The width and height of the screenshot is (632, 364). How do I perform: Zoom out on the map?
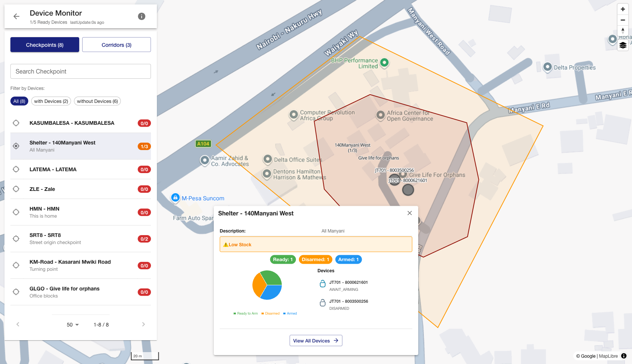point(623,20)
